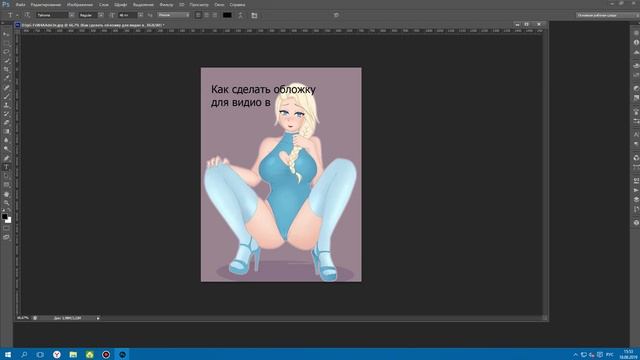Image resolution: width=640 pixels, height=360 pixels.
Task: Center text in options bar
Action: (207, 15)
